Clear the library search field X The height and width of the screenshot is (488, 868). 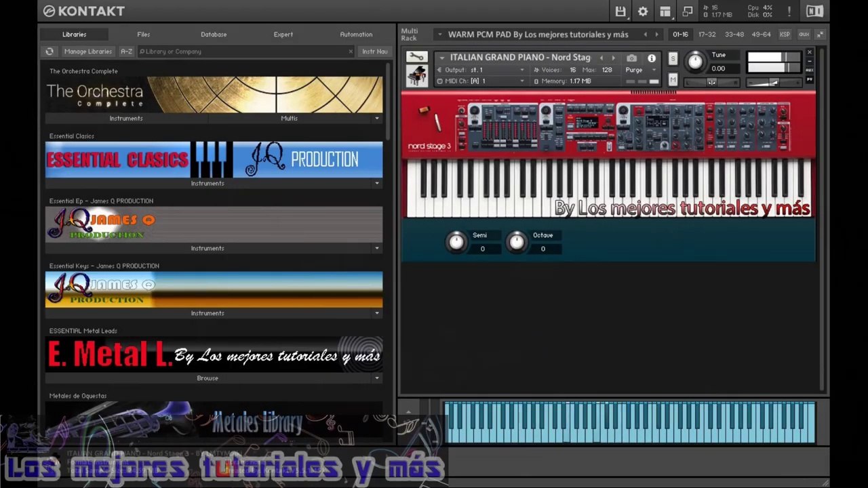(351, 52)
